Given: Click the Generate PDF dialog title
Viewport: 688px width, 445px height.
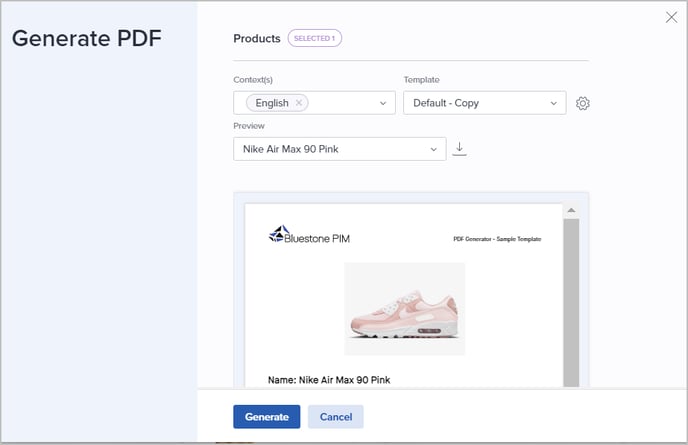Looking at the screenshot, I should click(x=86, y=39).
